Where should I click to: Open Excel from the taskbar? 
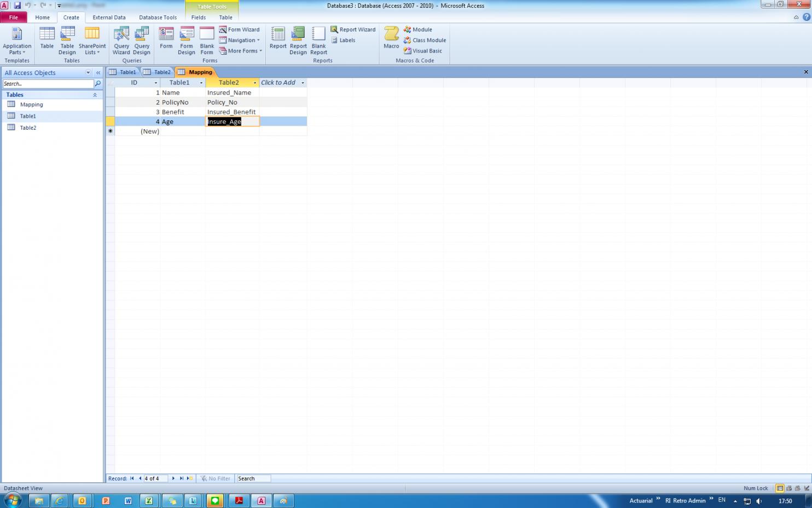coord(149,500)
